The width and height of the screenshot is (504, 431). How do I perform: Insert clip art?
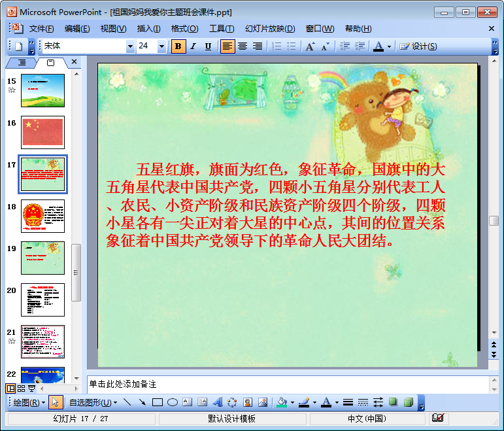(248, 402)
